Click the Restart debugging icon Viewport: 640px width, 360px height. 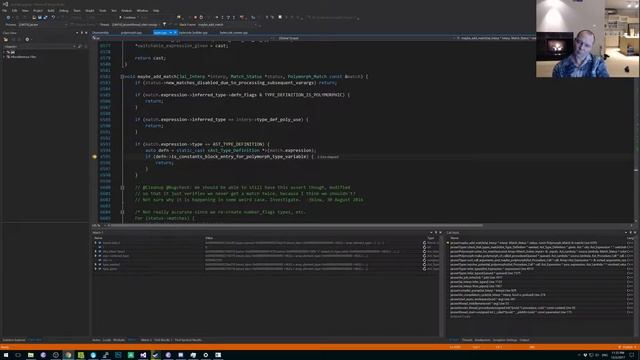201,17
